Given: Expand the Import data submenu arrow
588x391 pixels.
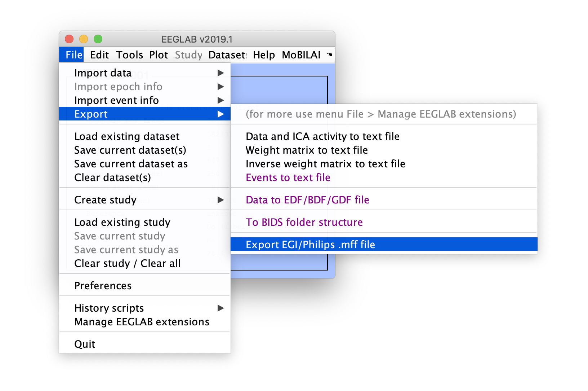Looking at the screenshot, I should (x=221, y=73).
